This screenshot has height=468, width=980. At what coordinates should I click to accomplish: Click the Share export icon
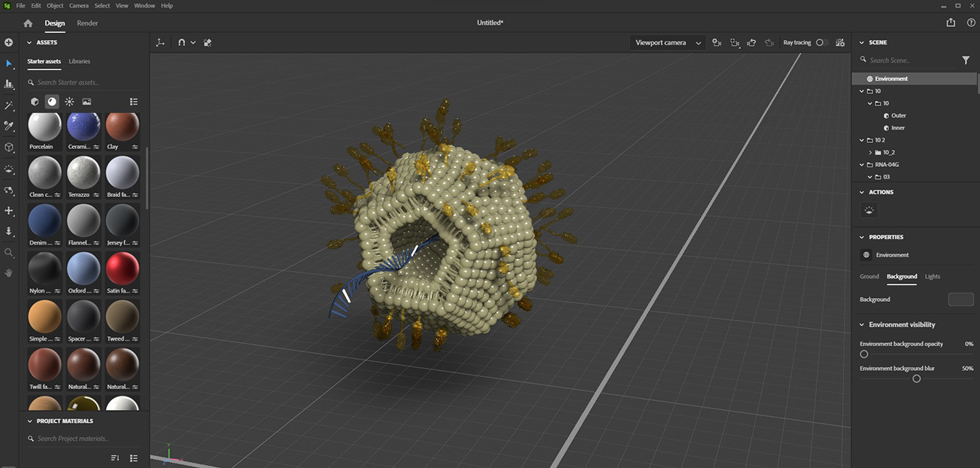click(x=951, y=23)
